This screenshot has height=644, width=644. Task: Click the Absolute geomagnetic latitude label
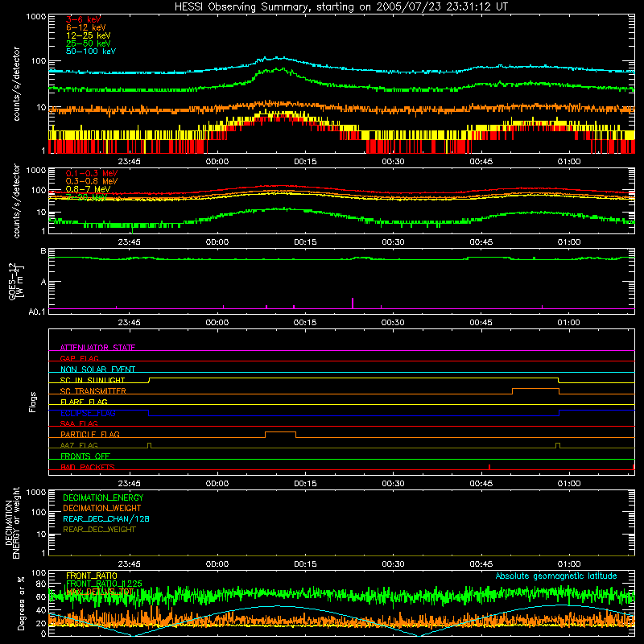click(556, 576)
